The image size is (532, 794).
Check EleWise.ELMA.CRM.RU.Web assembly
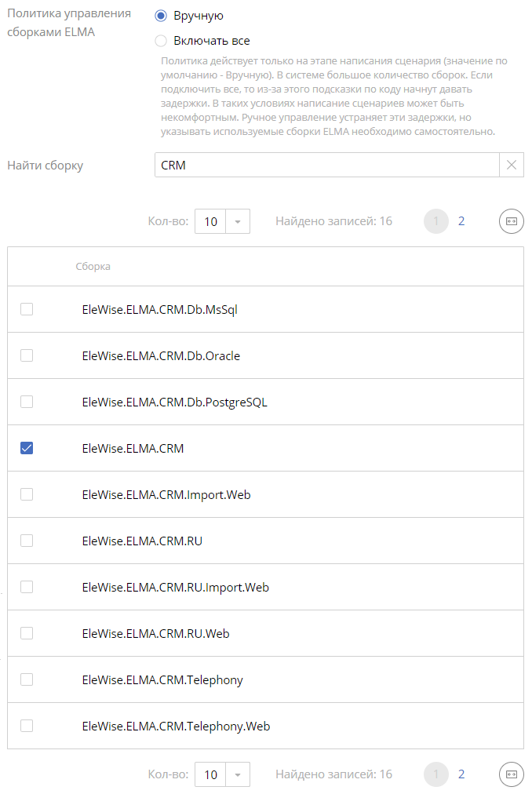pyautogui.click(x=27, y=633)
